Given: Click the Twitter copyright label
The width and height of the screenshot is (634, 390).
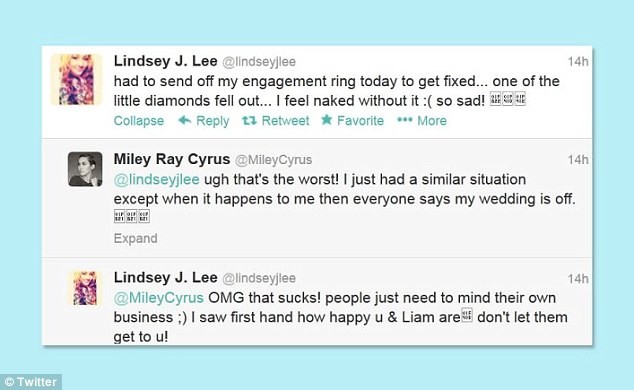Looking at the screenshot, I should pyautogui.click(x=31, y=382).
